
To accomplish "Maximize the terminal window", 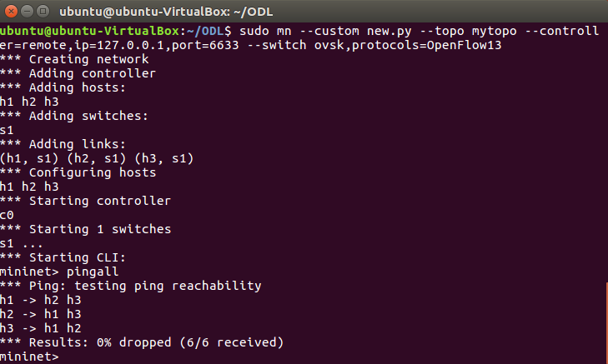I will 43,12.
